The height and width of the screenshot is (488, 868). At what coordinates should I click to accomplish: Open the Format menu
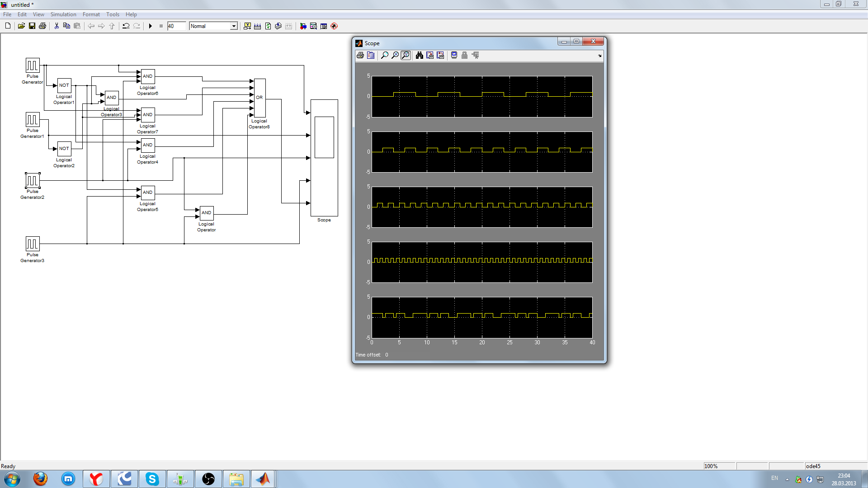pos(91,14)
